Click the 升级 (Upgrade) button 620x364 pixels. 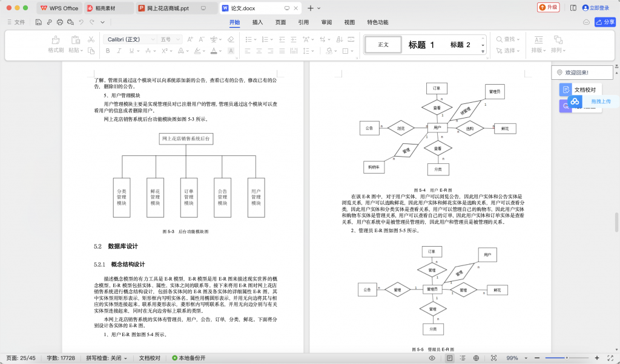click(x=548, y=8)
